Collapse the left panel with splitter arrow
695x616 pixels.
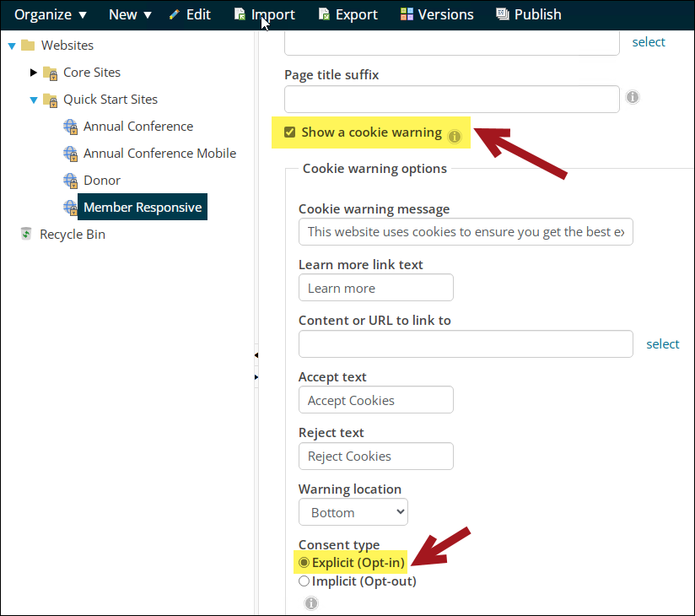tap(256, 355)
